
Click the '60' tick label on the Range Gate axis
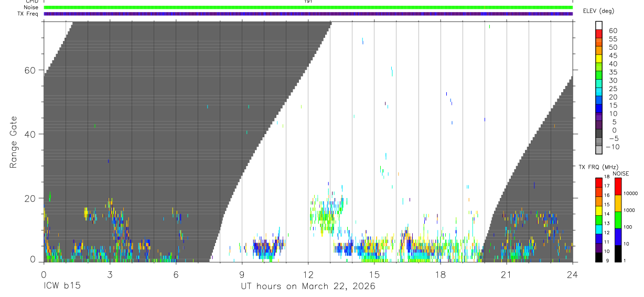(30, 70)
